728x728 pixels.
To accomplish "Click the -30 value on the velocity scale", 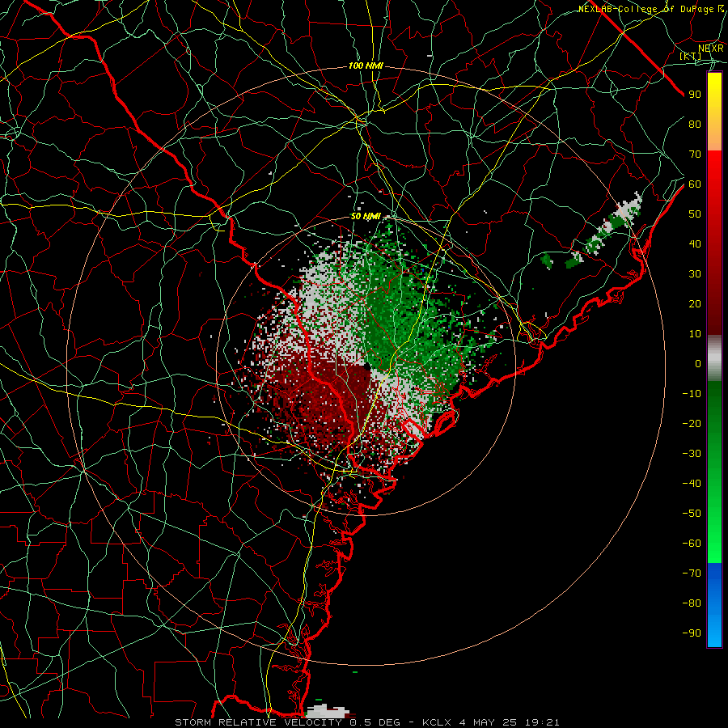I will pyautogui.click(x=692, y=454).
